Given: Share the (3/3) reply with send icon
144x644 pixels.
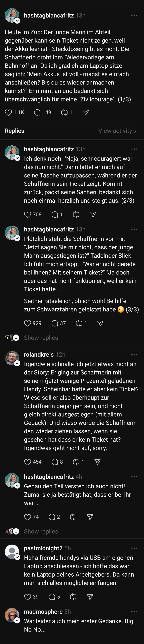Looking at the screenshot, I should pyautogui.click(x=100, y=323).
